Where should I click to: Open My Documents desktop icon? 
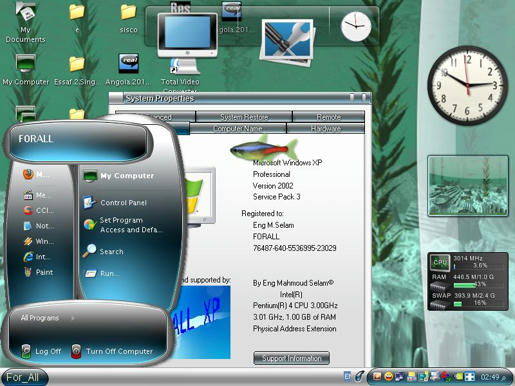point(25,22)
